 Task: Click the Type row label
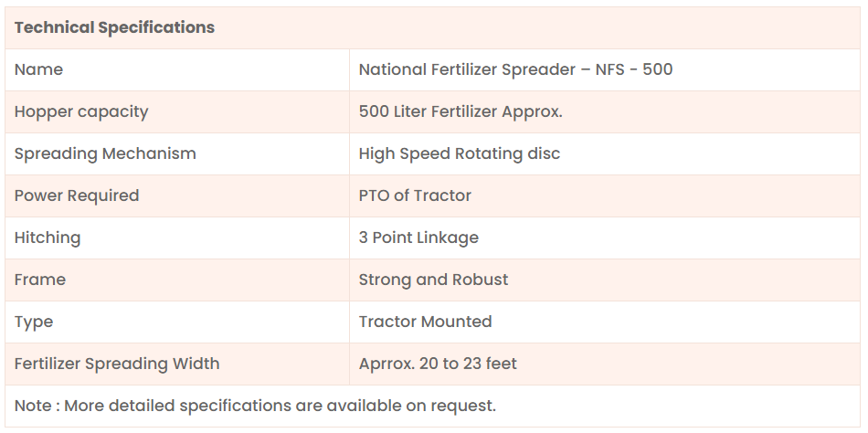34,322
